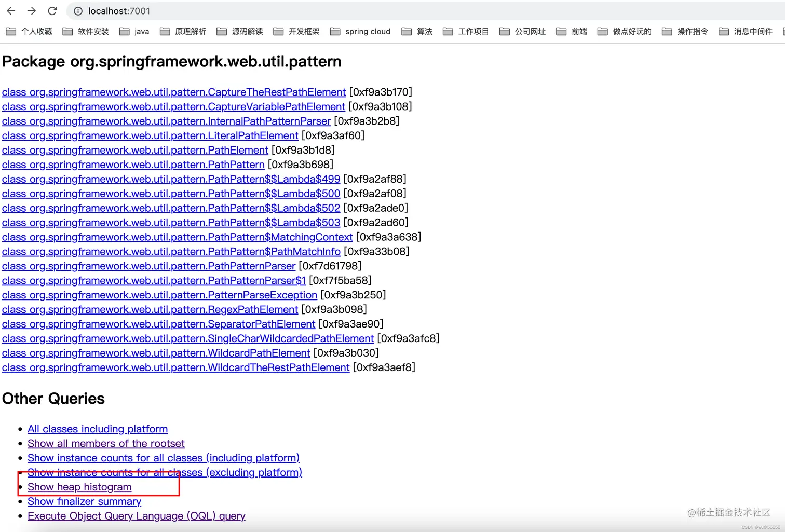Click the Package org.springframework.web.util.pattern heading
The image size is (785, 532).
click(x=172, y=62)
